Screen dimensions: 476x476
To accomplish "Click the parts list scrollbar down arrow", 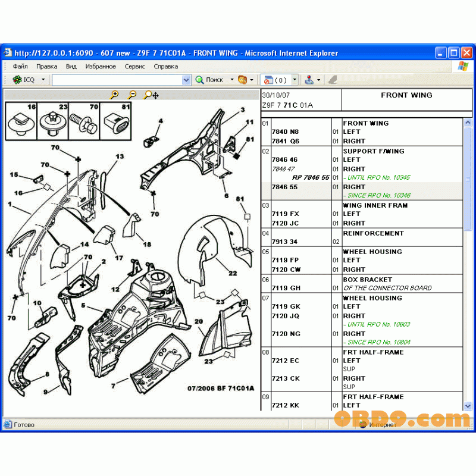I will tap(466, 407).
